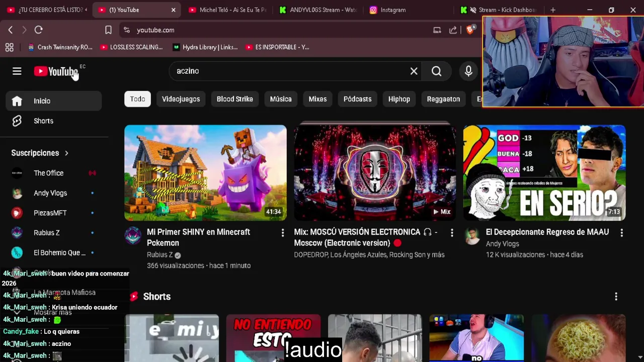Open El Decepcionante Regreso de MAAU title

coord(547,232)
